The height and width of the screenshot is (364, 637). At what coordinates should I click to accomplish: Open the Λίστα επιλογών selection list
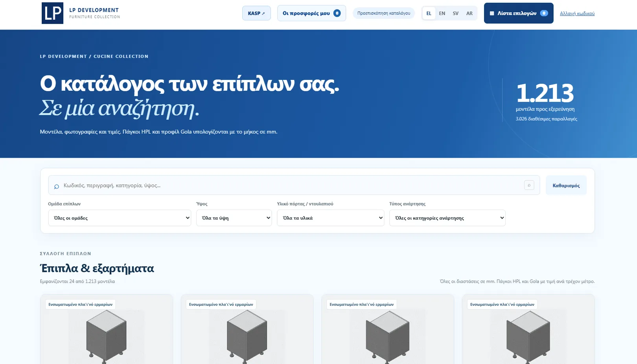pos(519,13)
